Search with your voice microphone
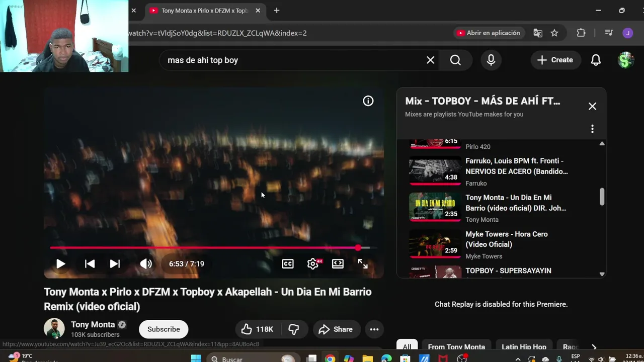Viewport: 644px width, 362px height. pyautogui.click(x=491, y=60)
